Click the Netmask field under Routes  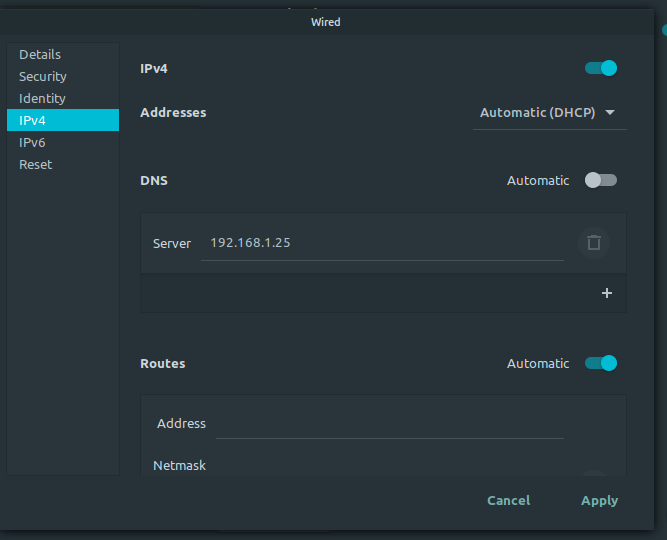[390, 468]
